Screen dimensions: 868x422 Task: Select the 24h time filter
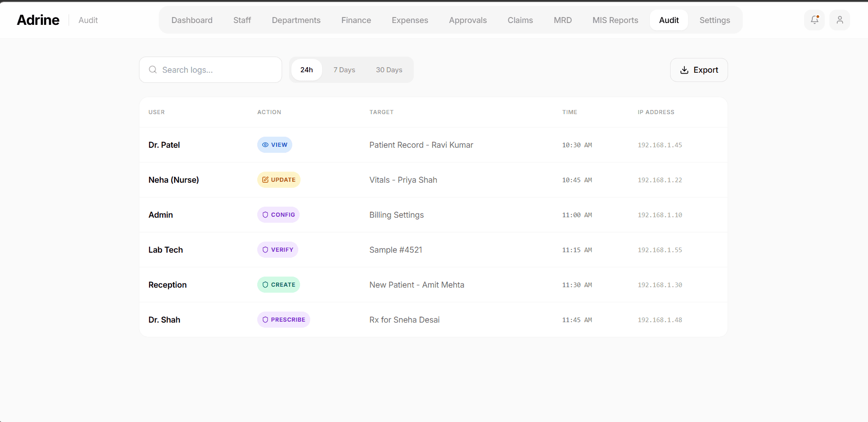(x=307, y=69)
